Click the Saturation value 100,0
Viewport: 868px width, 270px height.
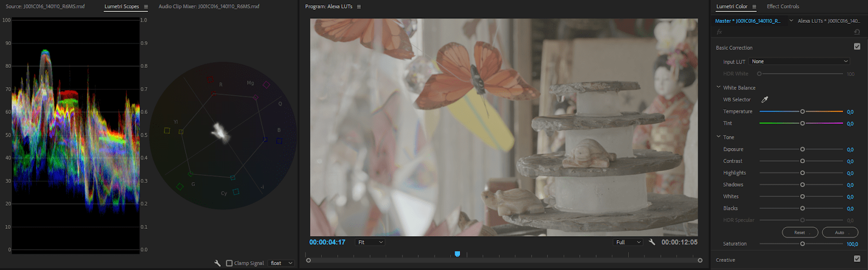tap(852, 244)
